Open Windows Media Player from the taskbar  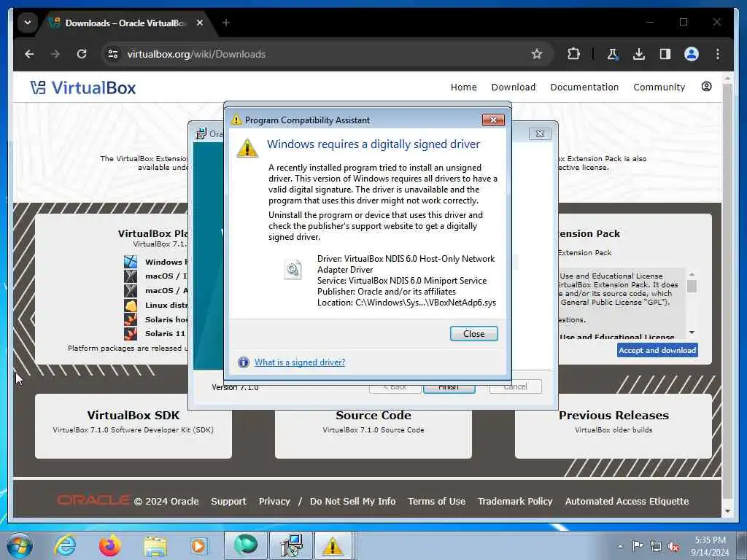[198, 545]
